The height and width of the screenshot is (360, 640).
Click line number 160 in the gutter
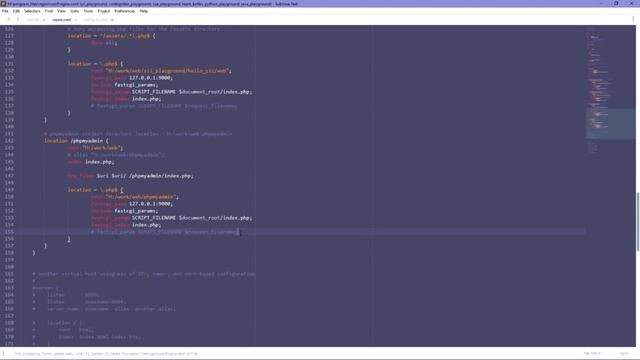9,267
